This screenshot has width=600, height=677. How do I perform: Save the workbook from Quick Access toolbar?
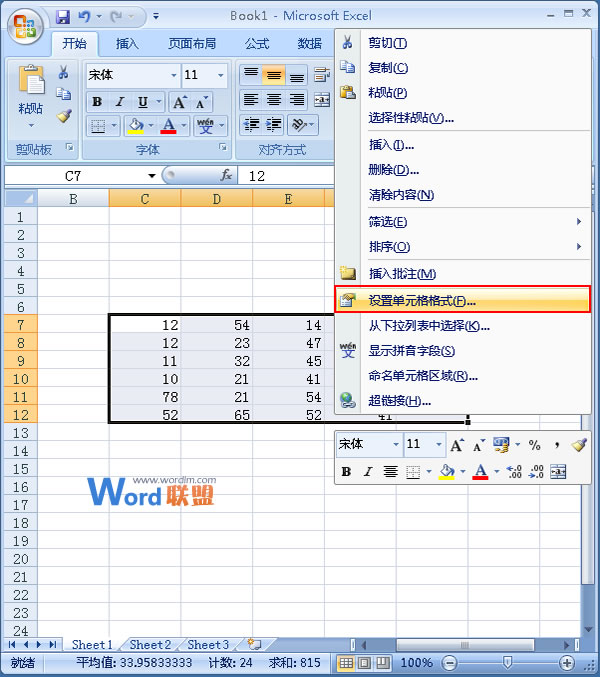click(63, 17)
